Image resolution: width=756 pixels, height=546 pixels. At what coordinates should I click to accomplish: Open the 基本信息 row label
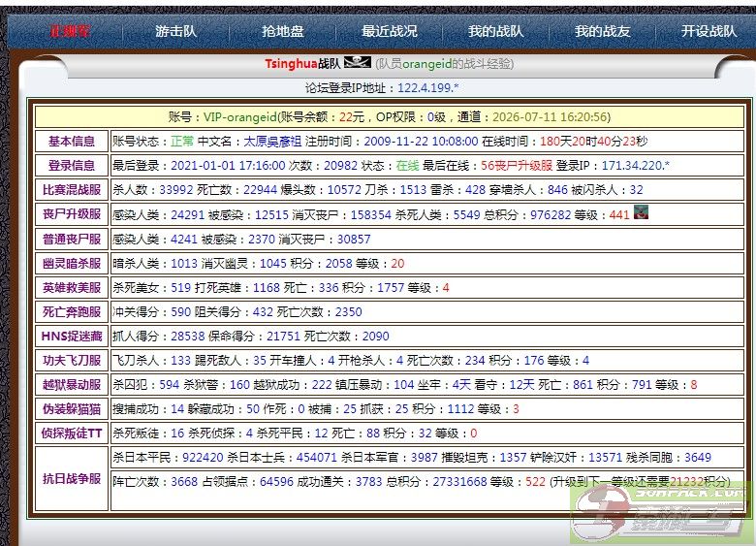tap(72, 141)
